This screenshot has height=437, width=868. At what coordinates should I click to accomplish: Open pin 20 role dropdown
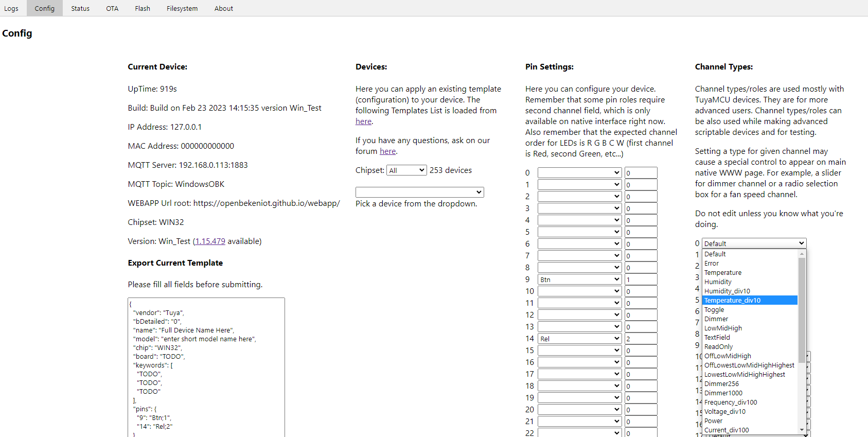point(580,409)
